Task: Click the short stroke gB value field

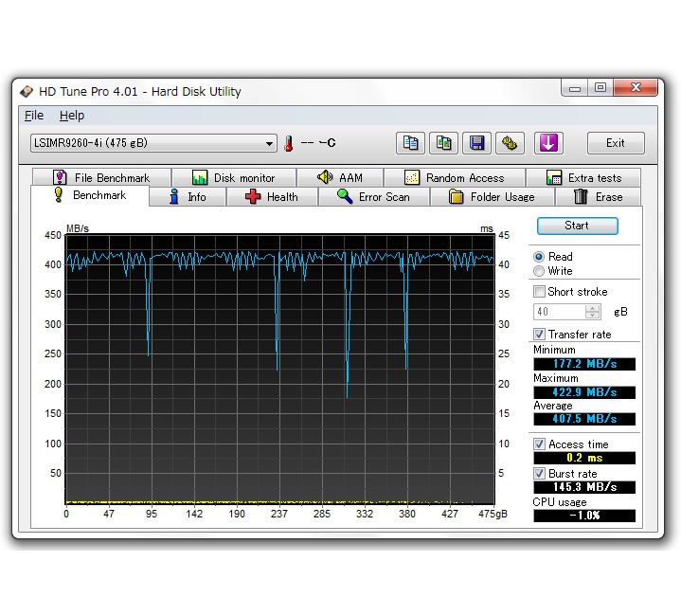Action: pyautogui.click(x=559, y=312)
